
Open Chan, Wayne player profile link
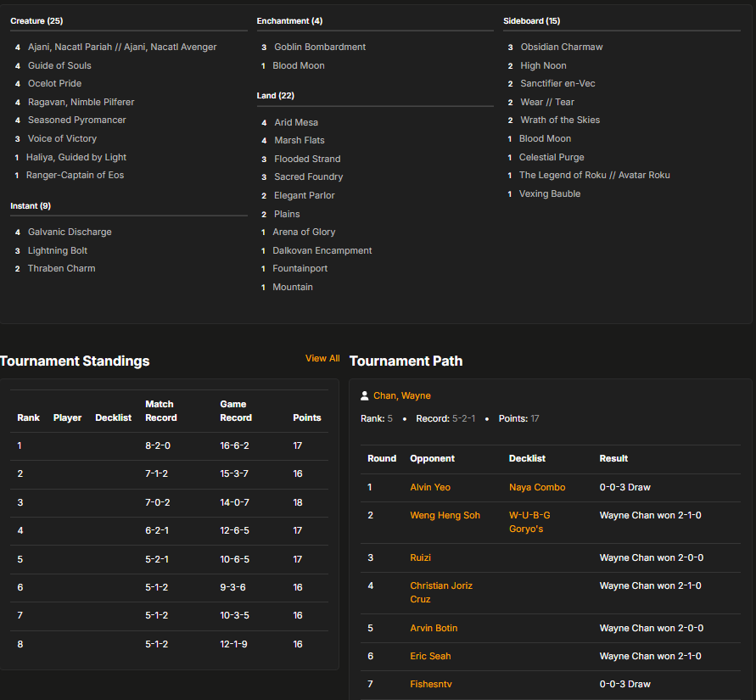point(402,395)
